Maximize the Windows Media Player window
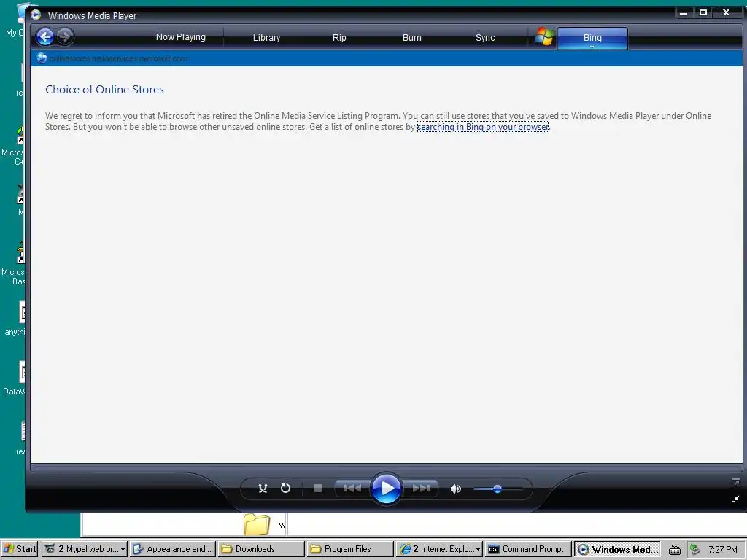 703,13
